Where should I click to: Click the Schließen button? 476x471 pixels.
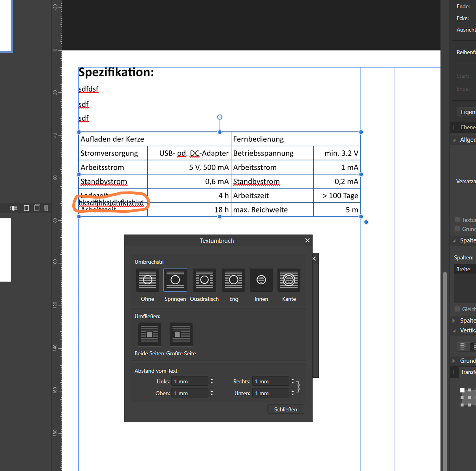[x=286, y=409]
